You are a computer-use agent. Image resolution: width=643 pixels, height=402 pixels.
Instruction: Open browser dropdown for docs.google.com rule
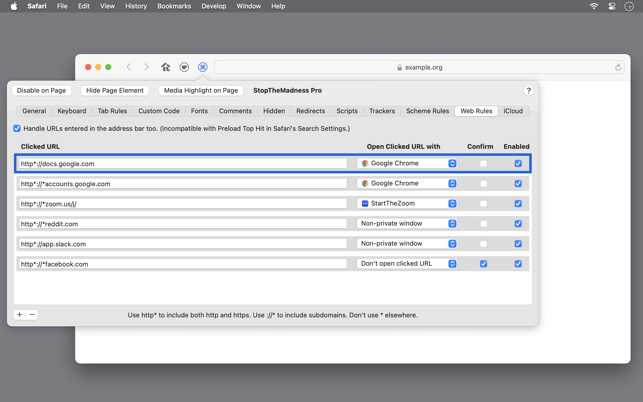(407, 163)
